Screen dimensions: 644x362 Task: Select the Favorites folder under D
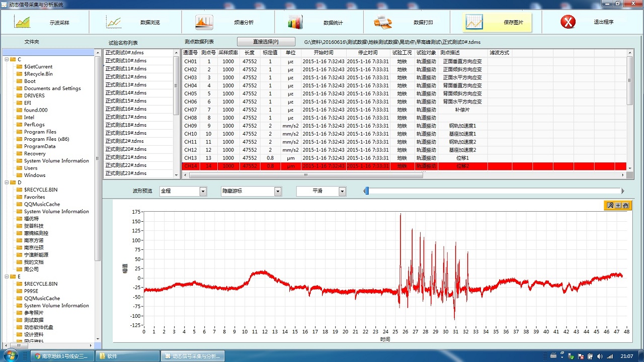coord(34,197)
